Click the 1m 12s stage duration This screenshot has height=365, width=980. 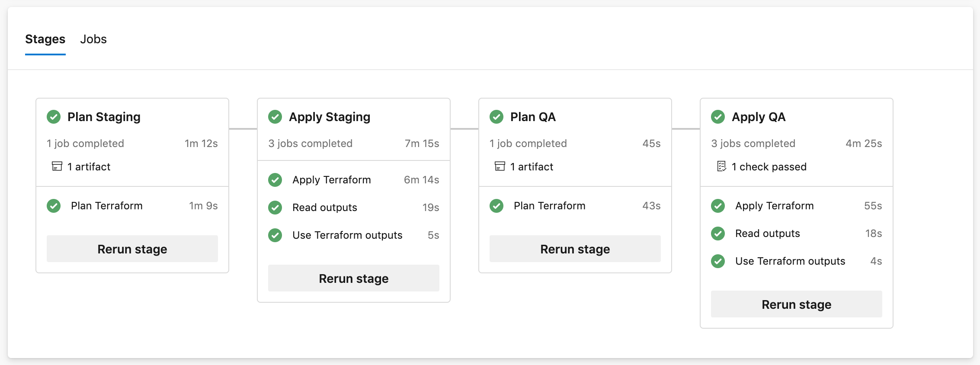tap(201, 144)
